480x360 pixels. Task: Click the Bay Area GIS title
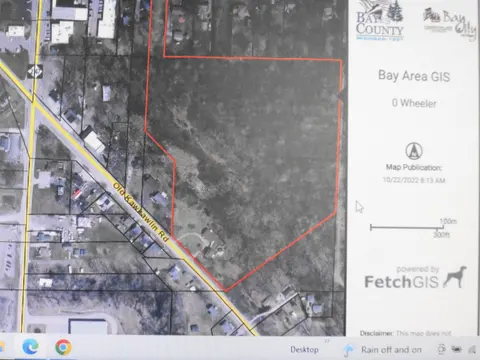click(414, 76)
